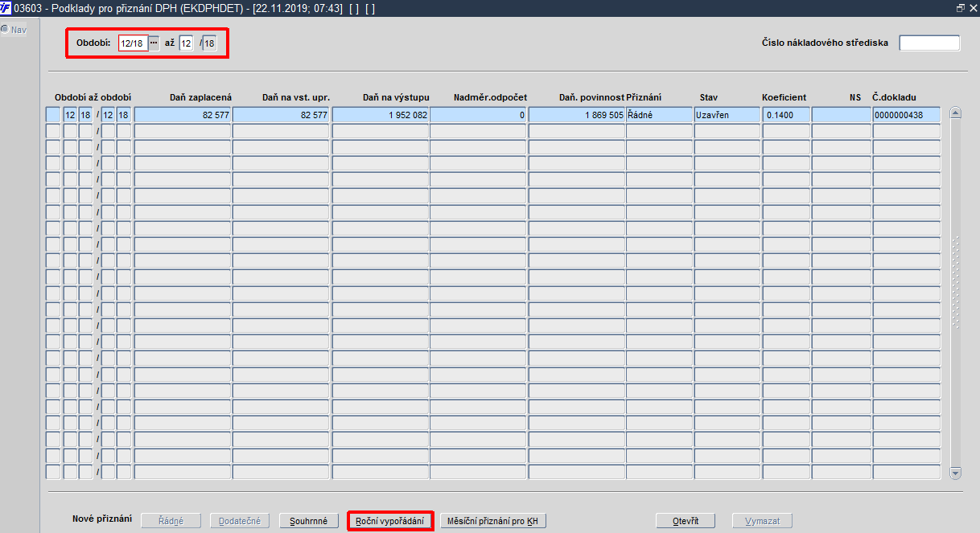Close the inner window with the X icon
Image resolution: width=980 pixels, height=533 pixels.
click(x=972, y=7)
